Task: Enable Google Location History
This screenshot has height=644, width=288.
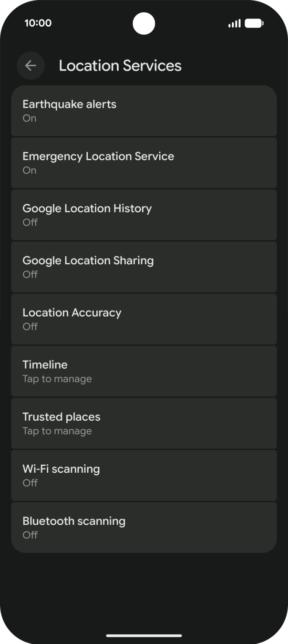Action: point(144,215)
